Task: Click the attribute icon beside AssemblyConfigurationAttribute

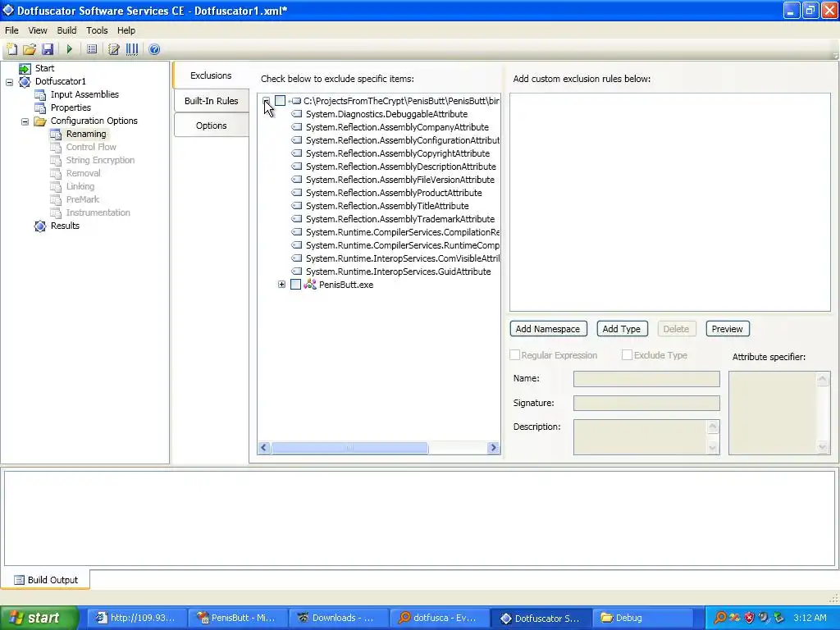Action: coord(297,140)
